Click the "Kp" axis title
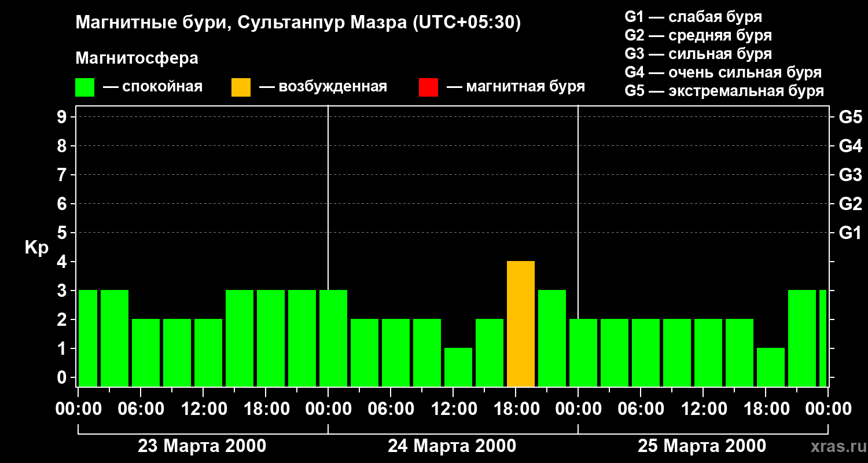This screenshot has height=463, width=868. point(37,248)
